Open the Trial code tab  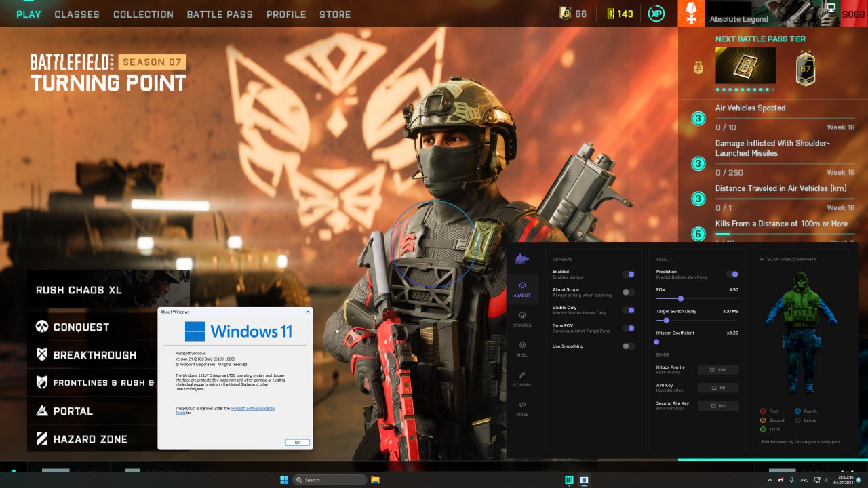[522, 409]
